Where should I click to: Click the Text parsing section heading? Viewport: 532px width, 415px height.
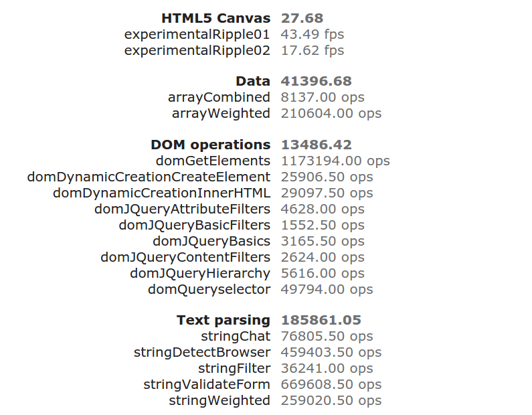coord(224,320)
